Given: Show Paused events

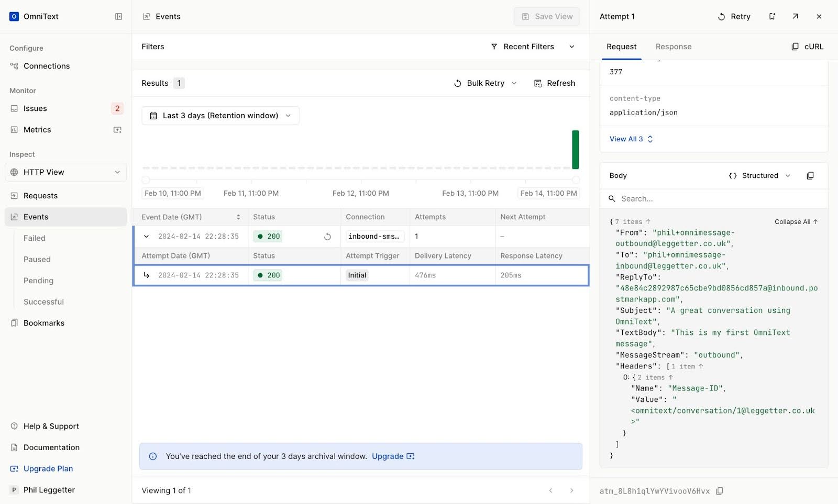Looking at the screenshot, I should [37, 260].
